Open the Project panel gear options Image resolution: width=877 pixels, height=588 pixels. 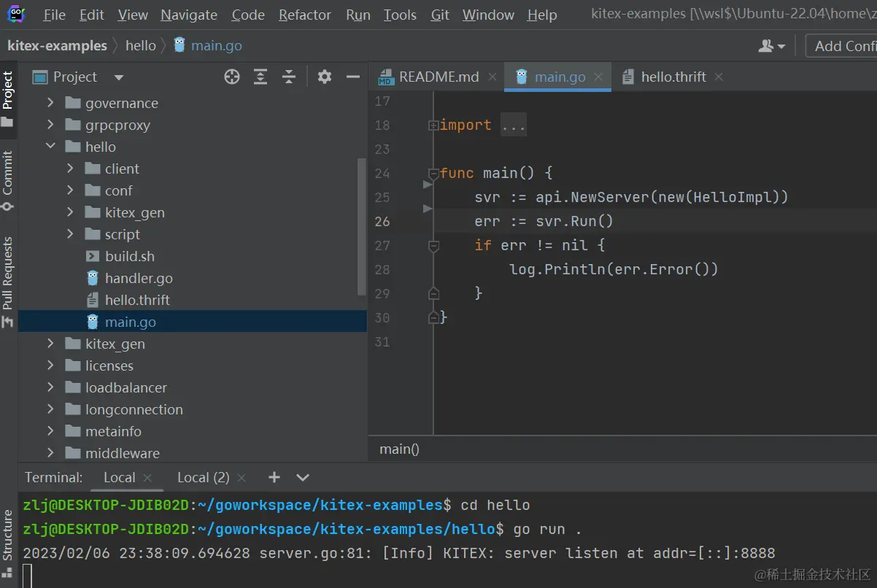point(325,77)
